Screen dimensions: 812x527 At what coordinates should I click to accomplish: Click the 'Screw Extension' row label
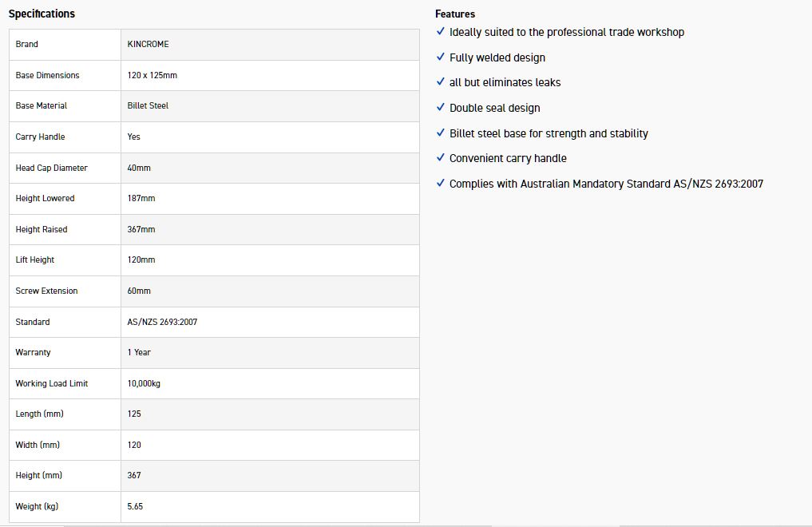click(46, 291)
